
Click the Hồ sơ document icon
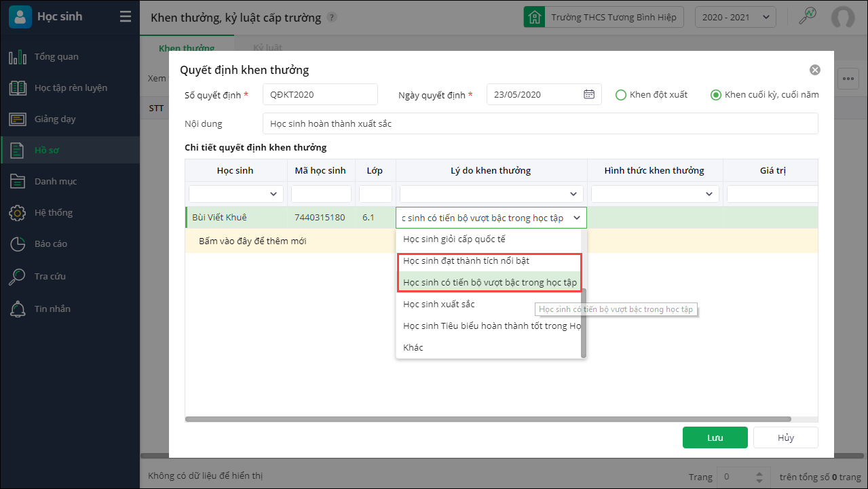[x=18, y=150]
